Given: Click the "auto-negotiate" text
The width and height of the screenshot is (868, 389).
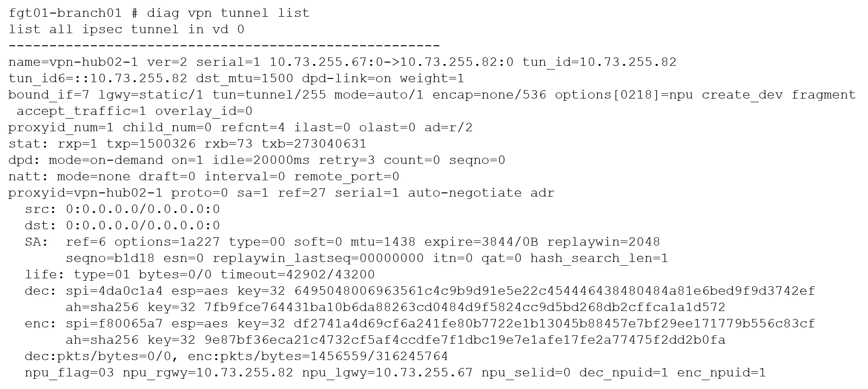Looking at the screenshot, I should pos(465,193).
